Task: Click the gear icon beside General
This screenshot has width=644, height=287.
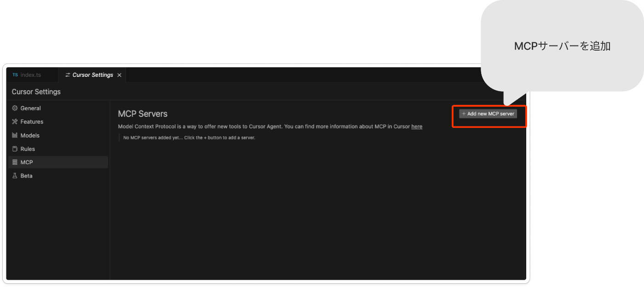Action: (15, 108)
